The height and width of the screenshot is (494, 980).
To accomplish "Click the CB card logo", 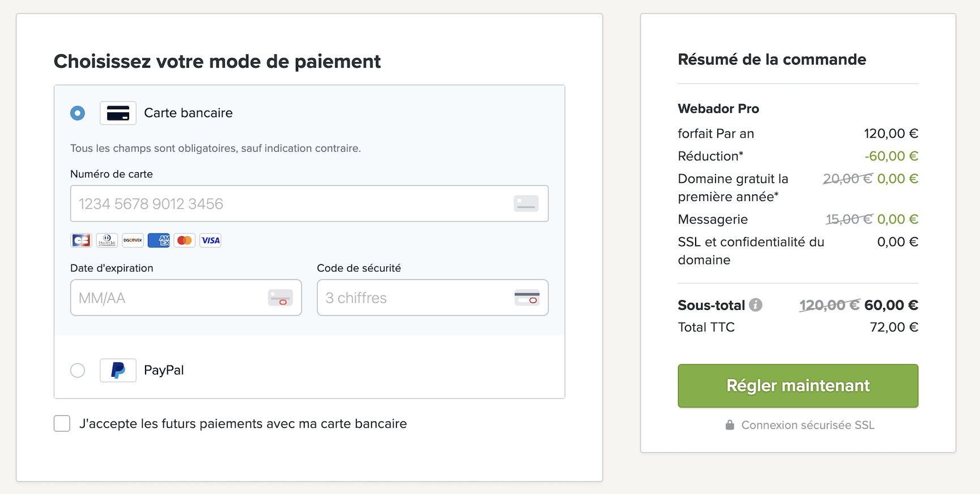I will [81, 240].
